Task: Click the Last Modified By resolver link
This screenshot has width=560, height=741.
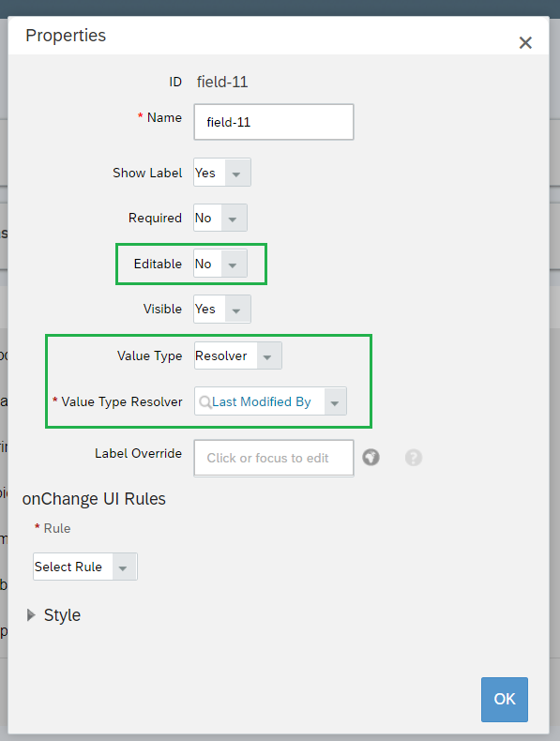Action: coord(262,401)
